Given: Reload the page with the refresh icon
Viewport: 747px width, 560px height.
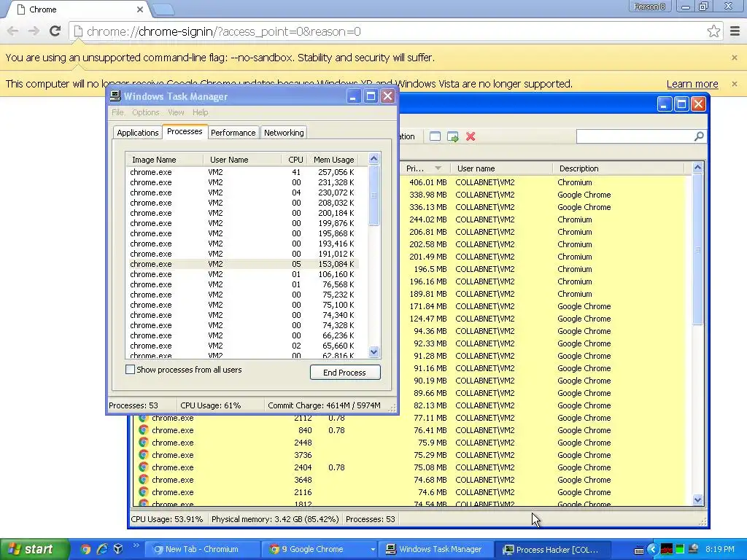Looking at the screenshot, I should (55, 31).
